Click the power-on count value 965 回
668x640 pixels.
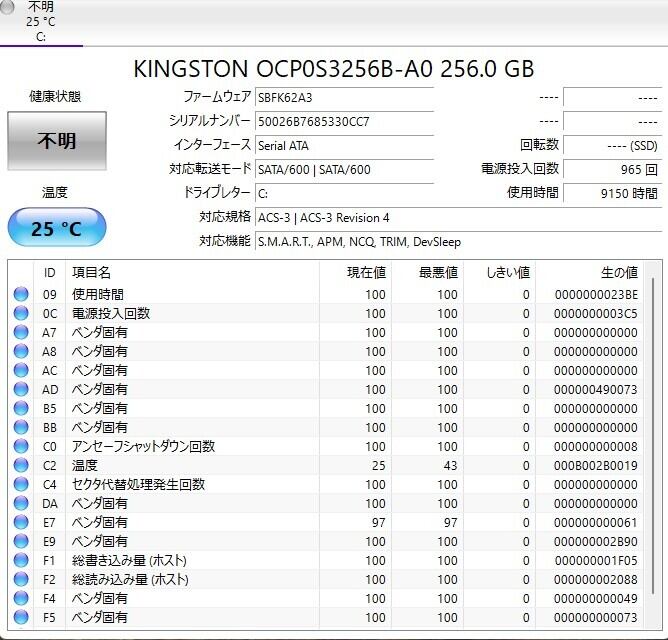click(613, 170)
